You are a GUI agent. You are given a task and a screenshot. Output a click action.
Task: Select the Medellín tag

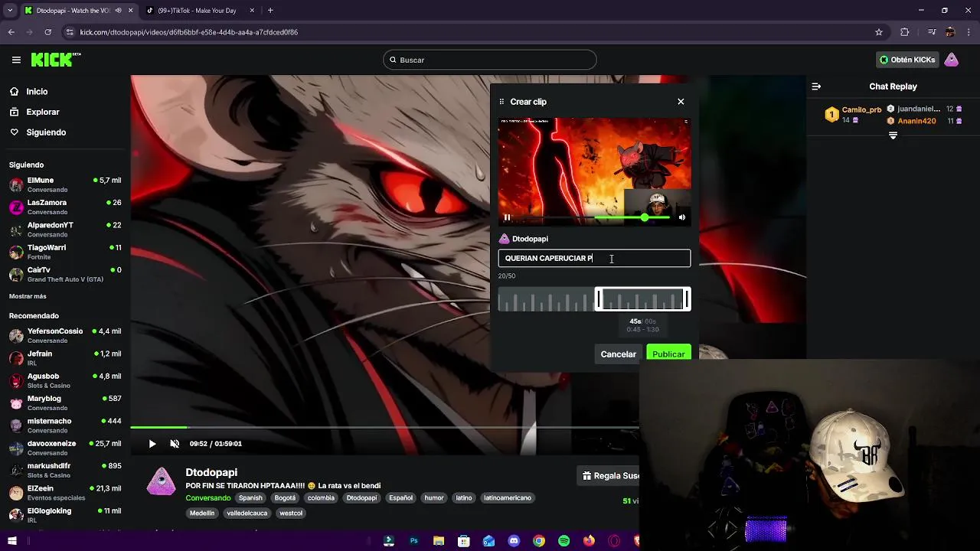pyautogui.click(x=202, y=514)
